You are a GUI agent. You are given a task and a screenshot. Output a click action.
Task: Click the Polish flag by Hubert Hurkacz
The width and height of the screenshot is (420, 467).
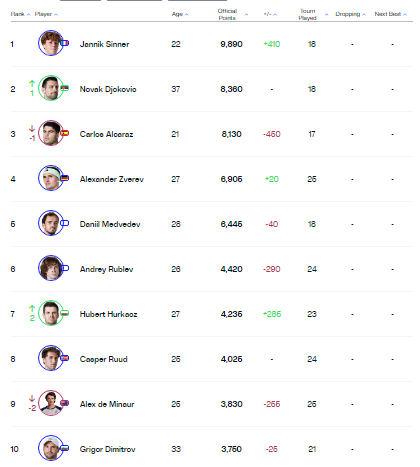65,313
